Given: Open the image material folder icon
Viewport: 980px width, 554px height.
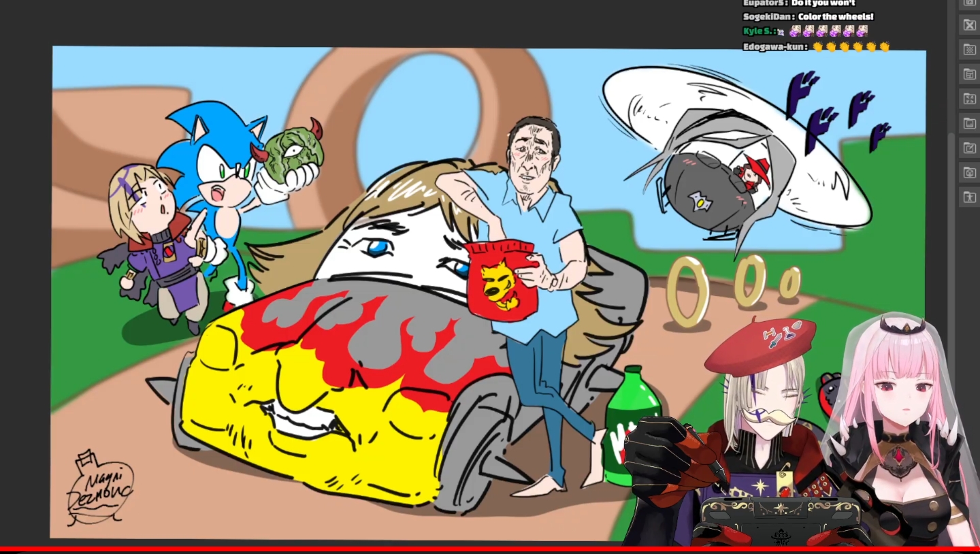Looking at the screenshot, I should click(968, 123).
